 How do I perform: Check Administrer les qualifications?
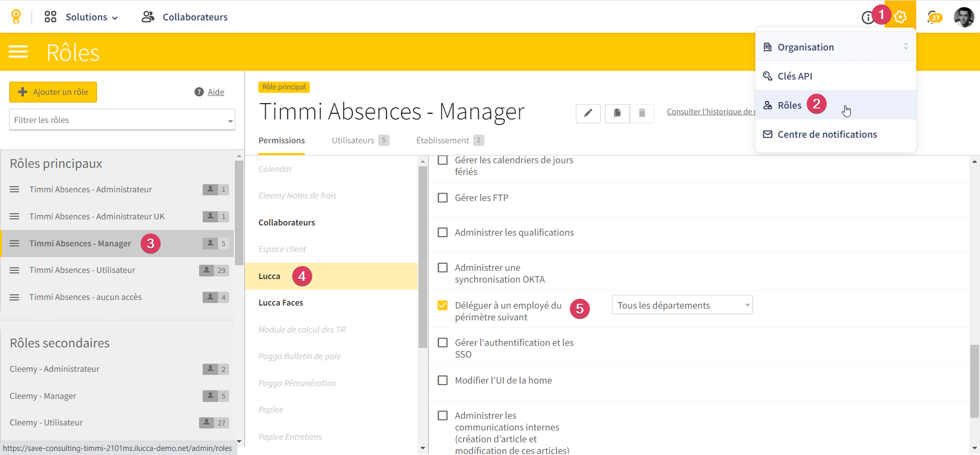pyautogui.click(x=443, y=232)
